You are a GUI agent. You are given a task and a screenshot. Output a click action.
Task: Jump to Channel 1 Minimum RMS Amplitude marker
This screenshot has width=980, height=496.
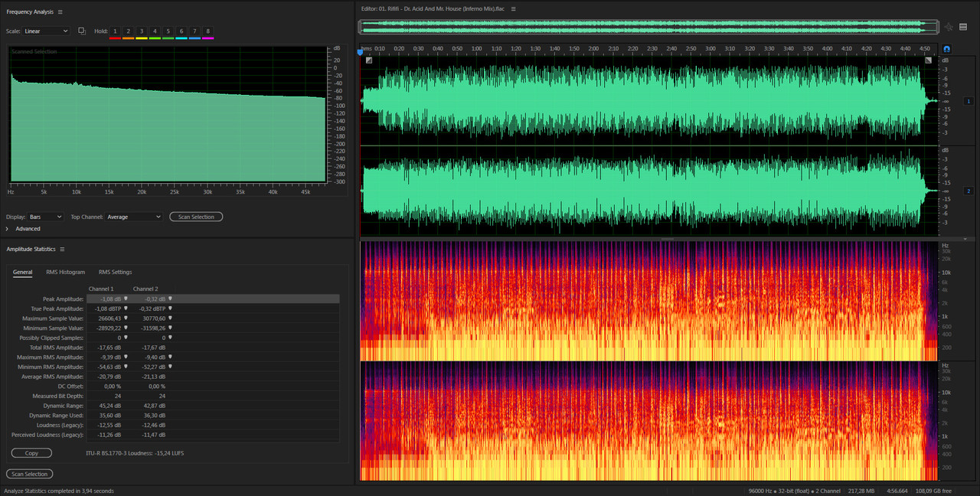pyautogui.click(x=127, y=367)
